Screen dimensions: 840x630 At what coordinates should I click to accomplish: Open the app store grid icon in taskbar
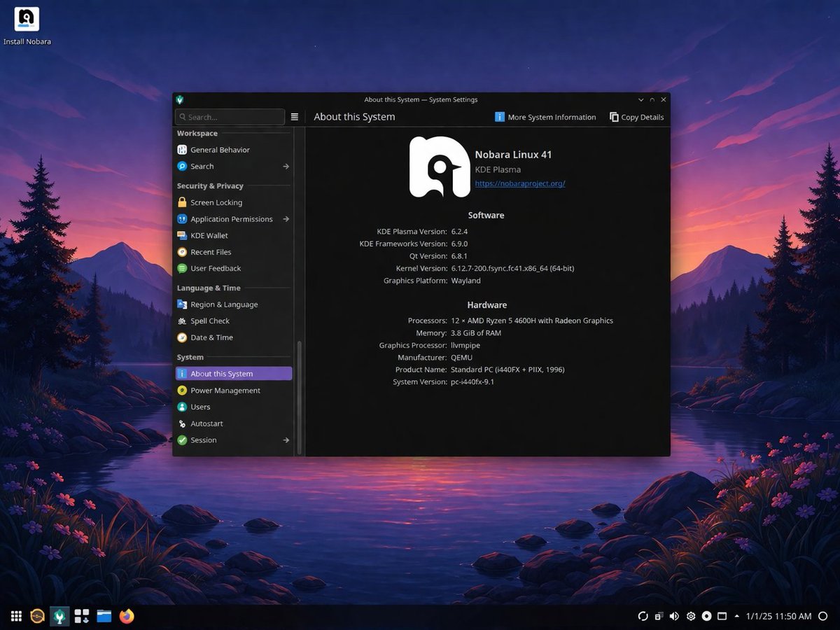point(82,616)
